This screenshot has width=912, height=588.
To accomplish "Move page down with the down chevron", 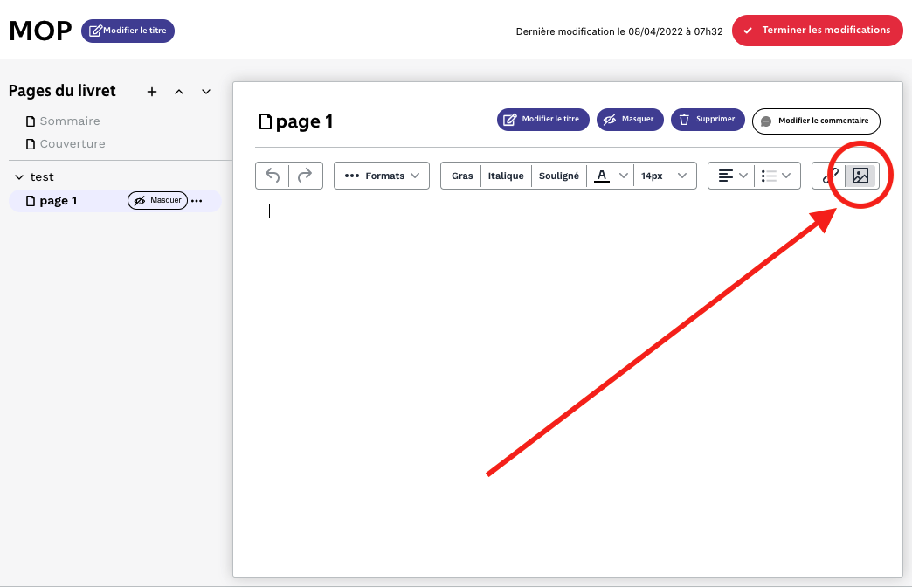I will 206,92.
